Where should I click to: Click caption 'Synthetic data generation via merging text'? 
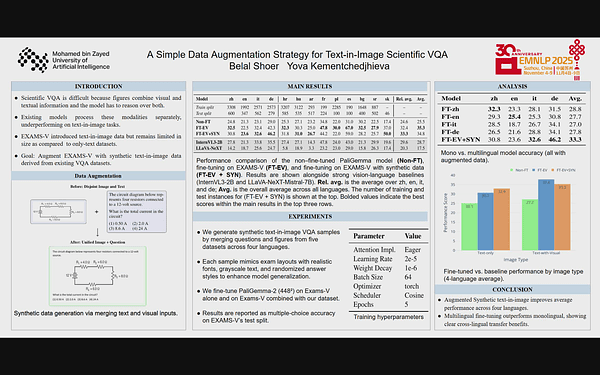pos(96,313)
